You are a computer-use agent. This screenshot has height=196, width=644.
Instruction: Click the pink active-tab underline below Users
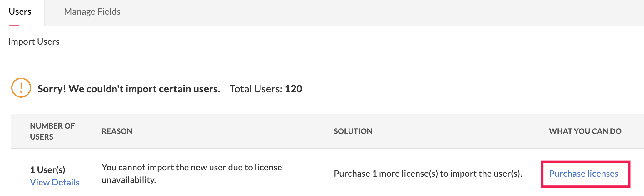(14, 26)
